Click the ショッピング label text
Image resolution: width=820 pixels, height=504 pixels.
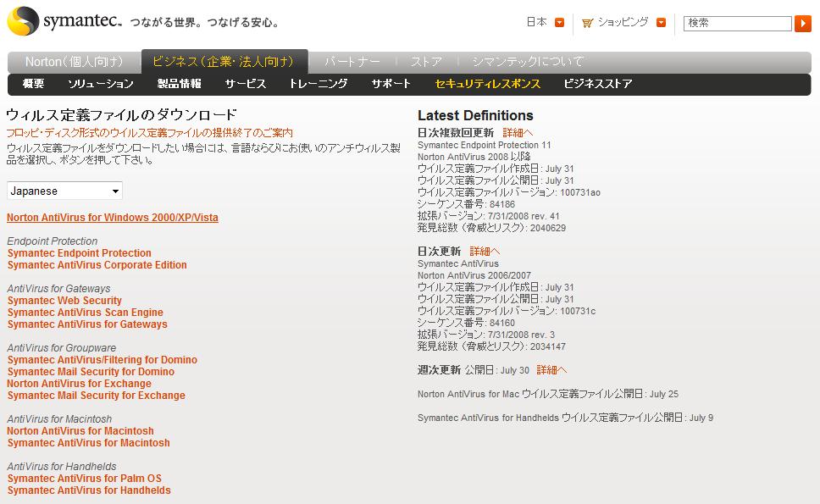[x=623, y=22]
